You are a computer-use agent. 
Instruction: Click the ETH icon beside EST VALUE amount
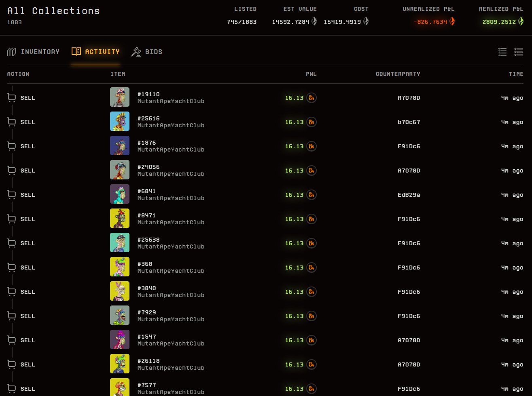[x=314, y=21]
